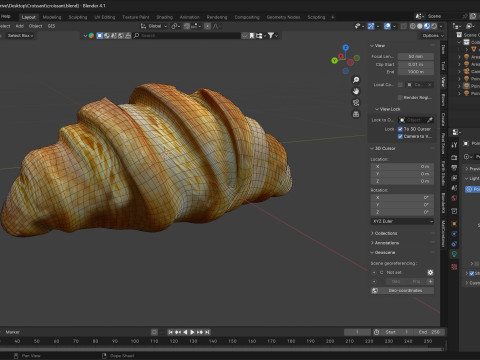Toggle show overlays button
The height and width of the screenshot is (360, 480).
(387, 26)
